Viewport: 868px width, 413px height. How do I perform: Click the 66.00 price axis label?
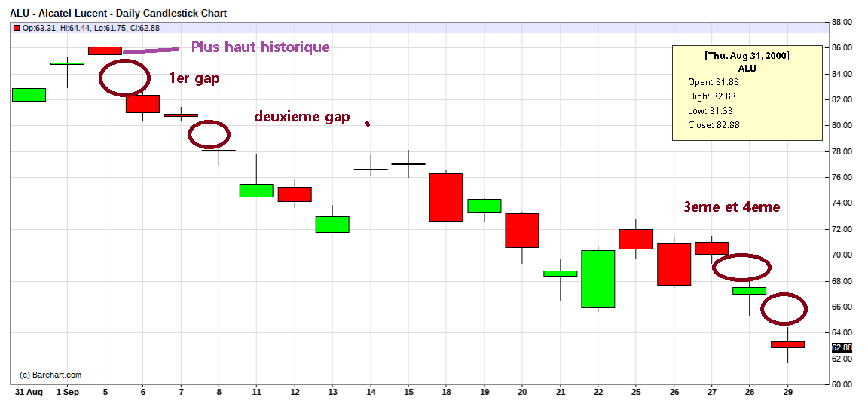[x=842, y=307]
